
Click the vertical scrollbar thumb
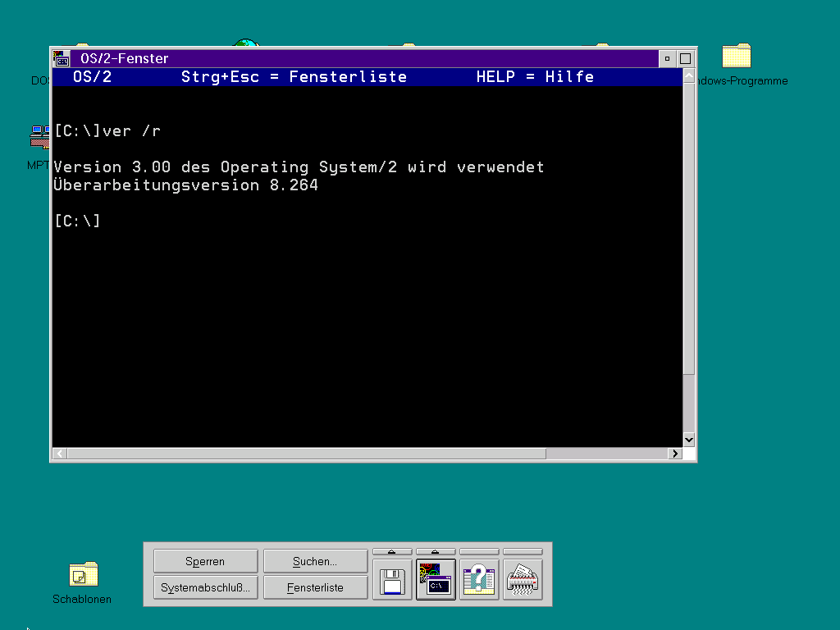tap(689, 230)
